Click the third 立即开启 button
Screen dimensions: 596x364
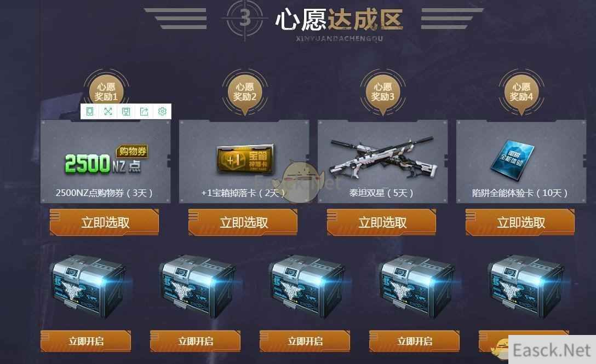click(x=305, y=341)
